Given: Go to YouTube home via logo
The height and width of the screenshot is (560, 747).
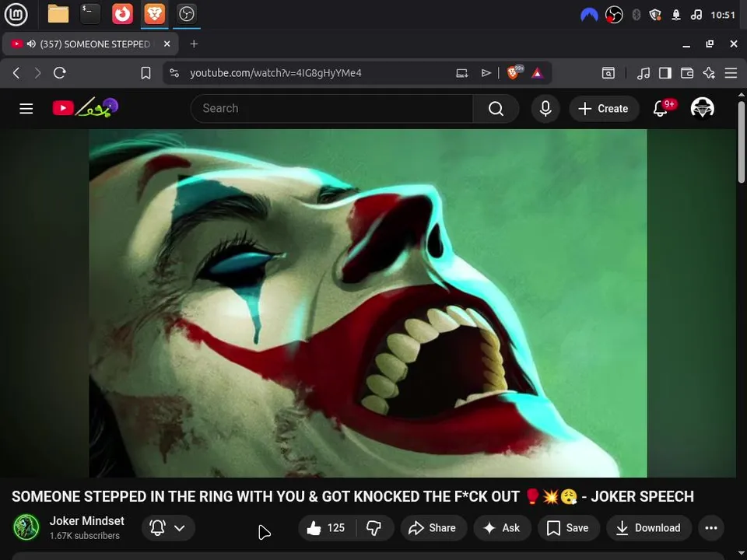Looking at the screenshot, I should pos(86,108).
